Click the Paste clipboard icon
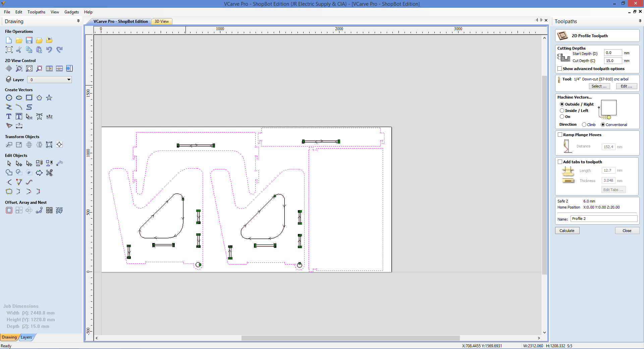The image size is (644, 349). [x=39, y=50]
